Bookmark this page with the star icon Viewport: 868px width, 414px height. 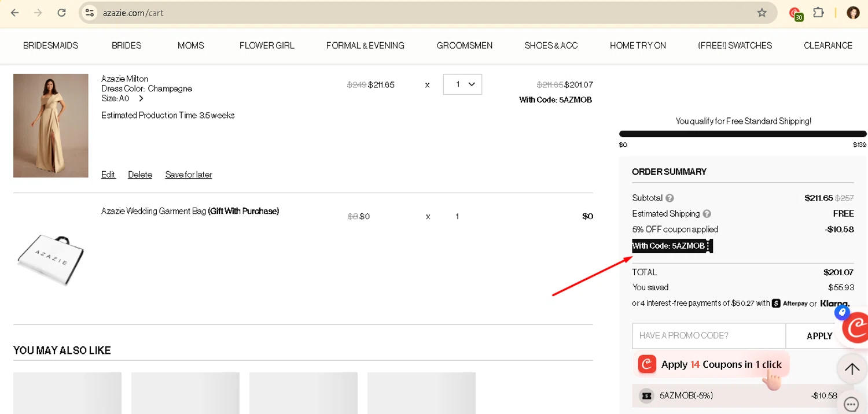pos(762,13)
